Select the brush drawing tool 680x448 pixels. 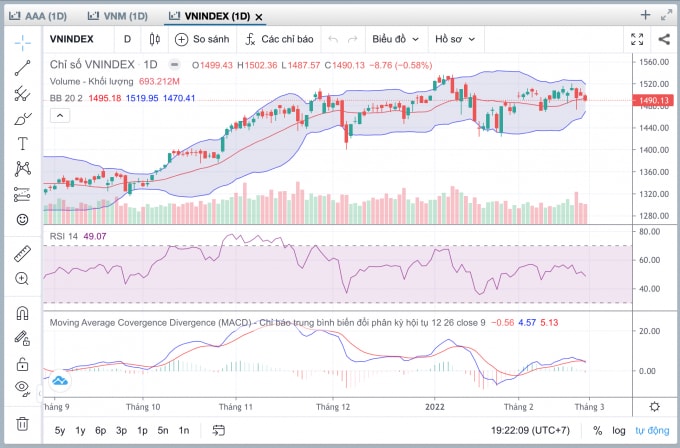pos(23,119)
